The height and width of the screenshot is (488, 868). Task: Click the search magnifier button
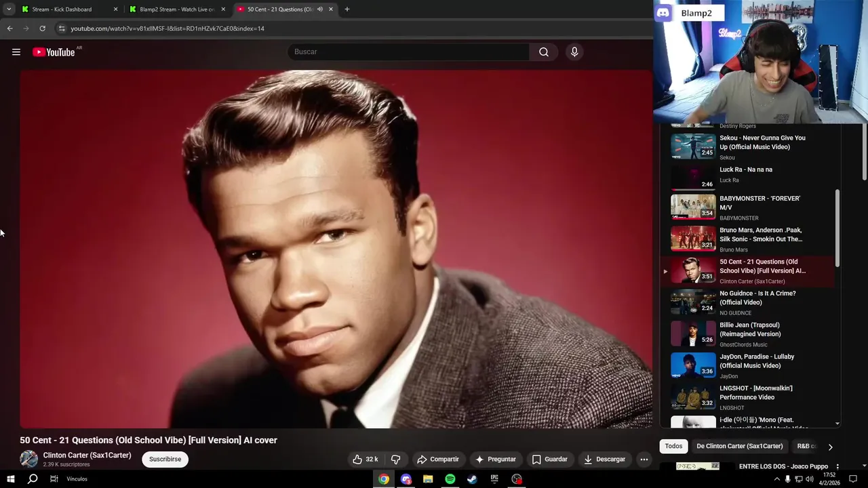pyautogui.click(x=544, y=52)
